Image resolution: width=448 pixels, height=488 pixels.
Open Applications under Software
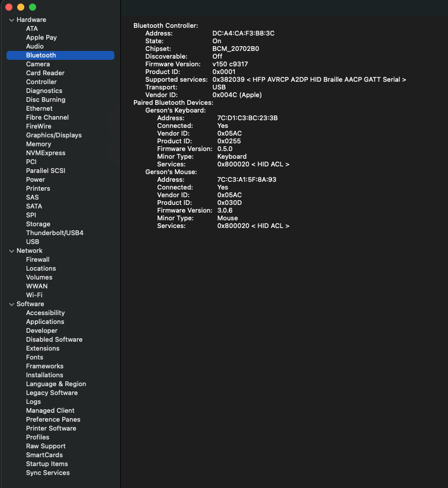(x=45, y=322)
